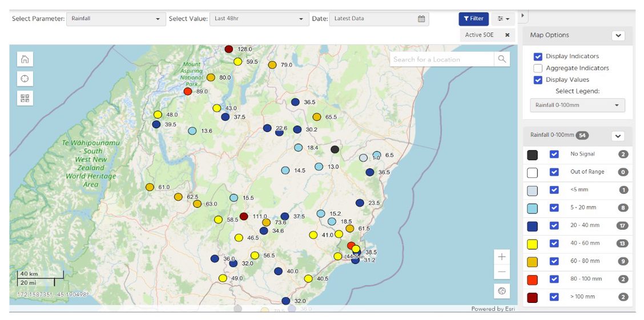Click the black No Signal swatch

[532, 155]
